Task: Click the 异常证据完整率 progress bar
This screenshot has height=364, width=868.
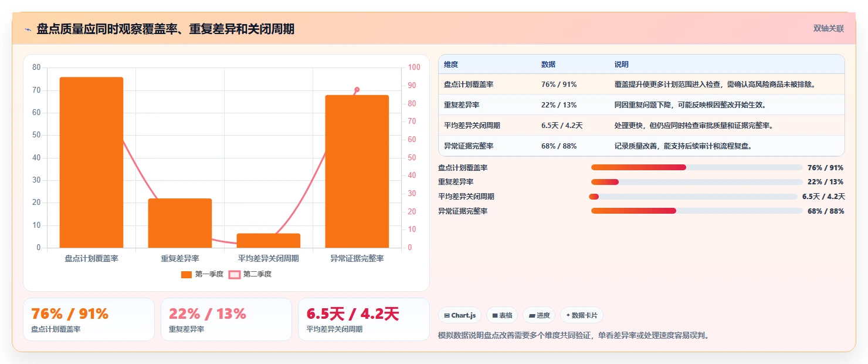Action: (x=697, y=211)
